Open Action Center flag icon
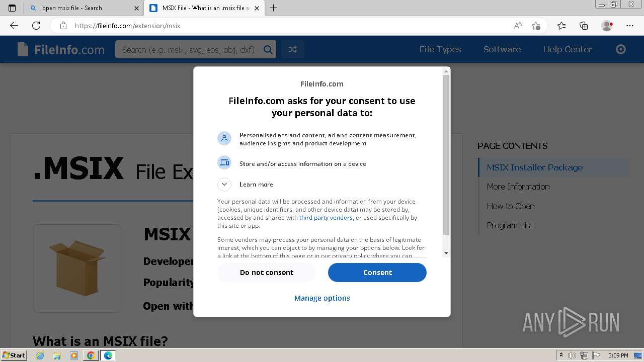 pyautogui.click(x=596, y=355)
